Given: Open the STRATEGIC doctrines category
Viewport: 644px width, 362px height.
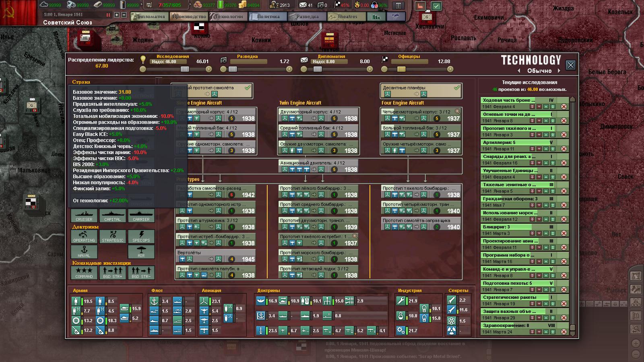Looking at the screenshot, I should [x=113, y=236].
